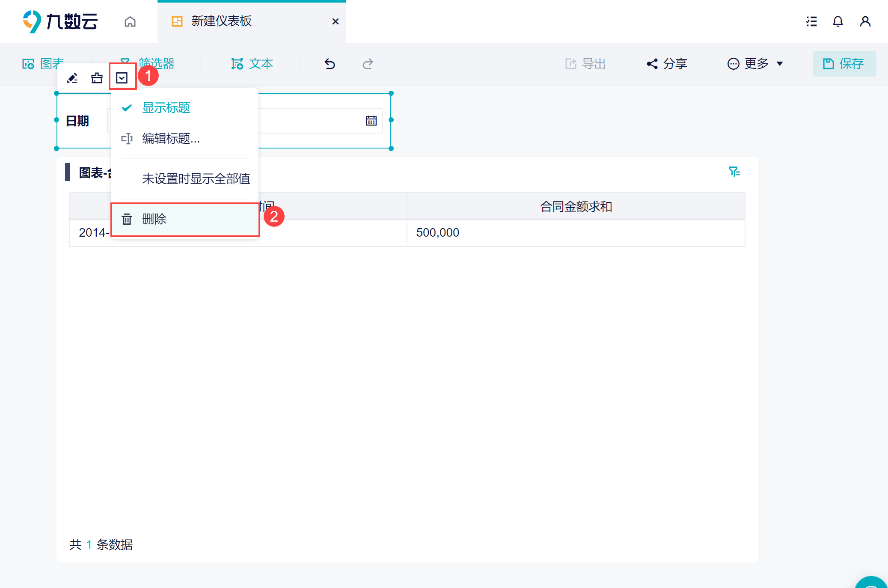This screenshot has width=888, height=588.
Task: Click the redo arrow
Action: tap(368, 64)
